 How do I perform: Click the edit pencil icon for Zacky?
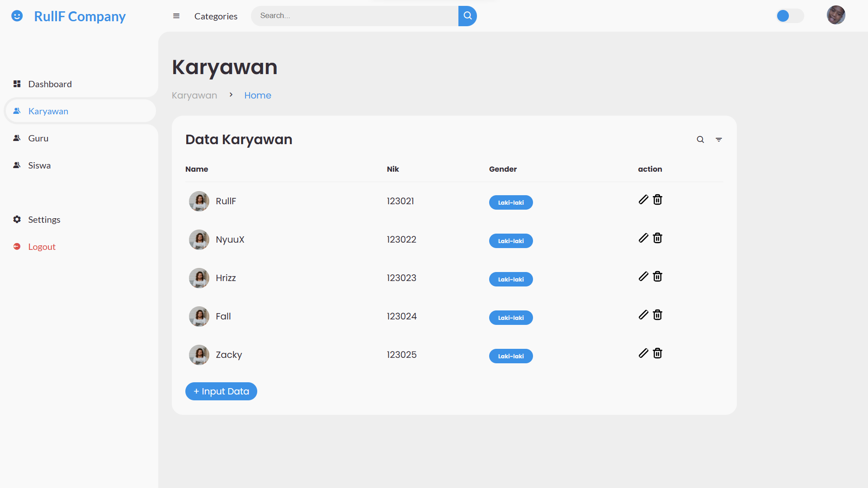point(643,353)
